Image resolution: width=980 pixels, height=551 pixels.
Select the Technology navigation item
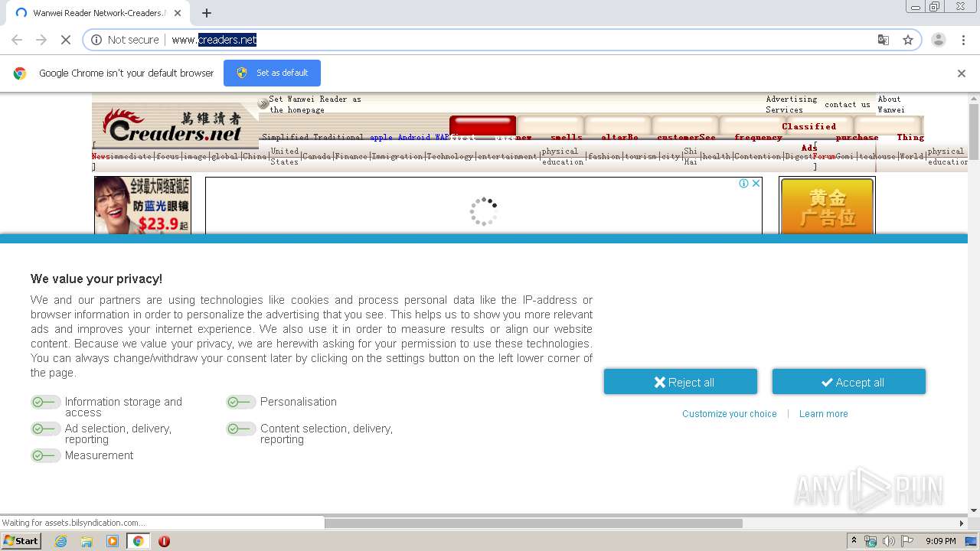(x=450, y=156)
